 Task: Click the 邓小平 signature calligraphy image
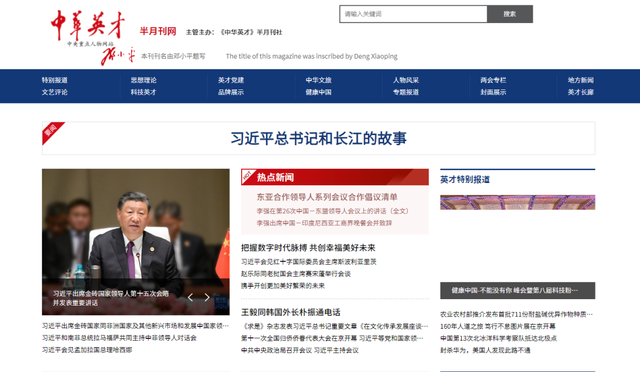point(118,56)
